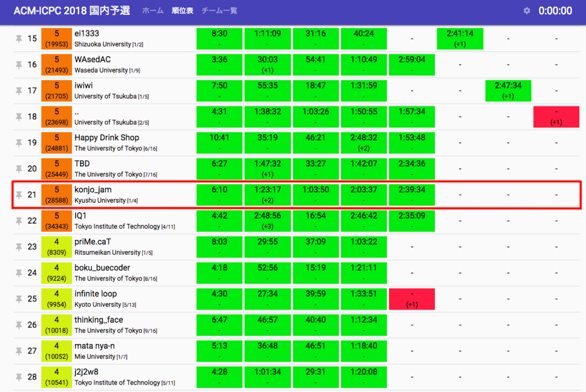Open team mata nya-n name
The image size is (586, 392).
[x=94, y=346]
